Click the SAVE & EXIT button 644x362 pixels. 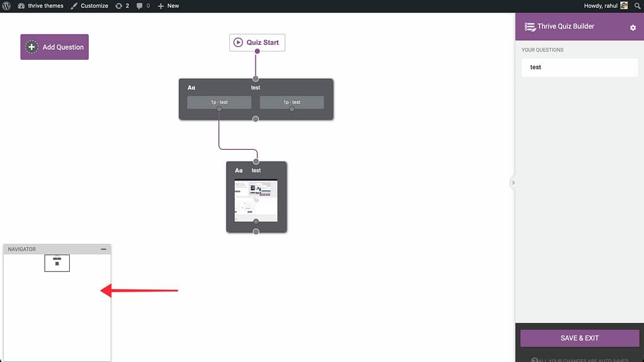tap(579, 338)
